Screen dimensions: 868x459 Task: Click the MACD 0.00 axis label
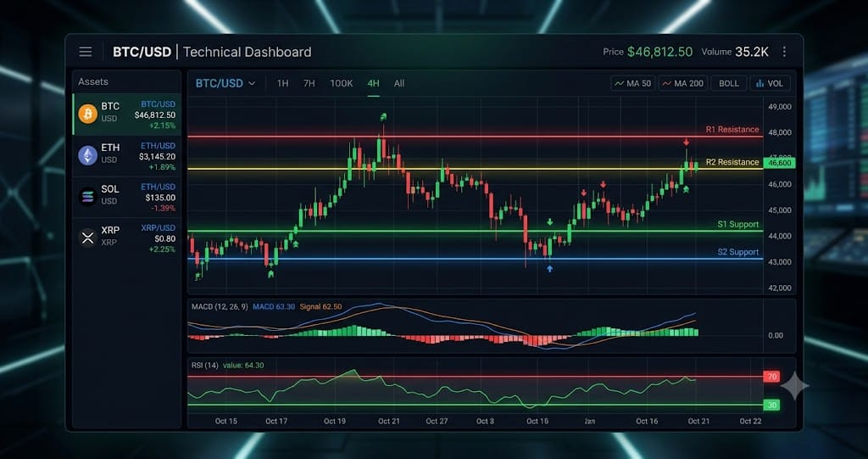(776, 335)
